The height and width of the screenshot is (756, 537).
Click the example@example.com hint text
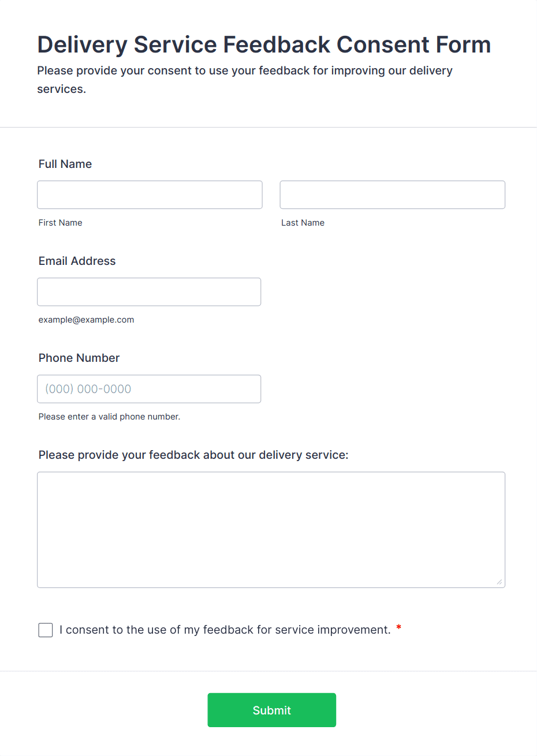pos(87,320)
